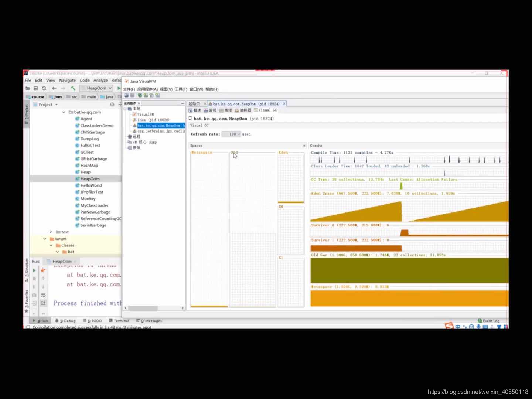Image resolution: width=532 pixels, height=399 pixels.
Task: Toggle scroll-to-end icon in Run panel
Action: pos(43,303)
